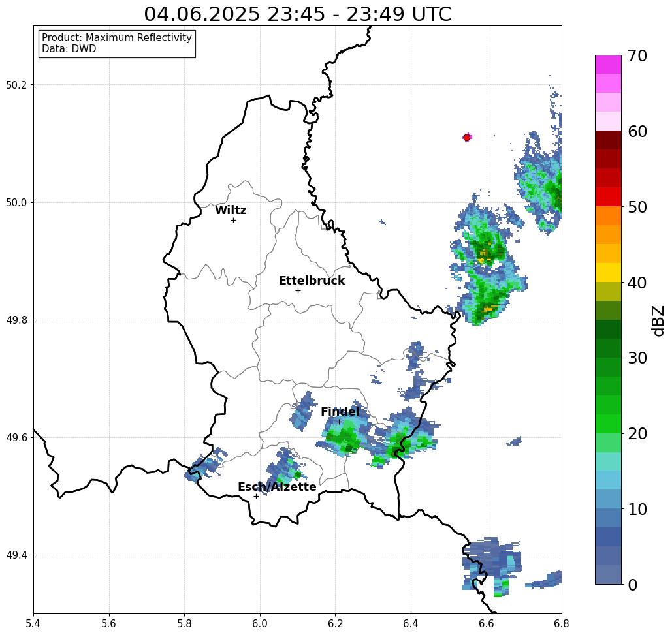Image resolution: width=672 pixels, height=635 pixels.
Task: Click the 'Product: Maximum Reflectivity' label
Action: 116,38
